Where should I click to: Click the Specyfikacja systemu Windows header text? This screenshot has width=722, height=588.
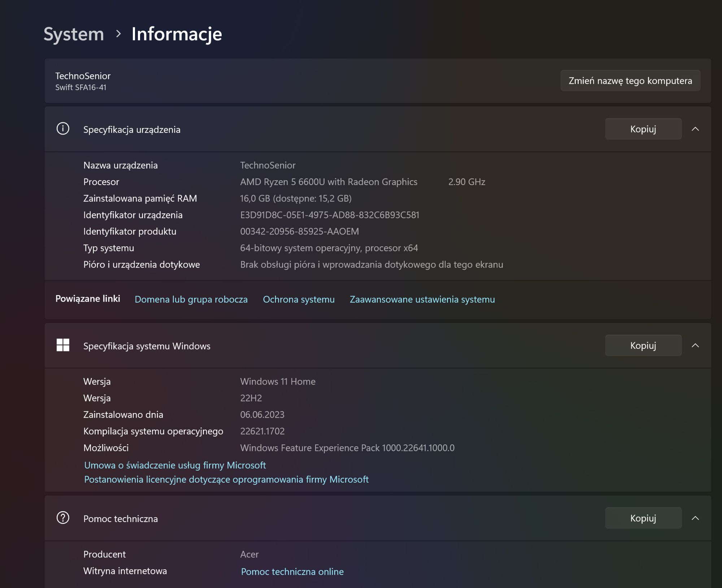pos(147,346)
